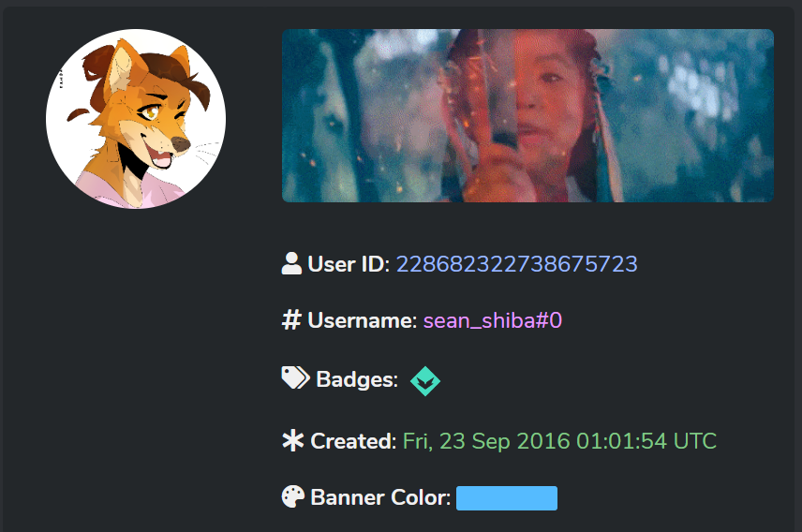Click the User ID label

349,264
